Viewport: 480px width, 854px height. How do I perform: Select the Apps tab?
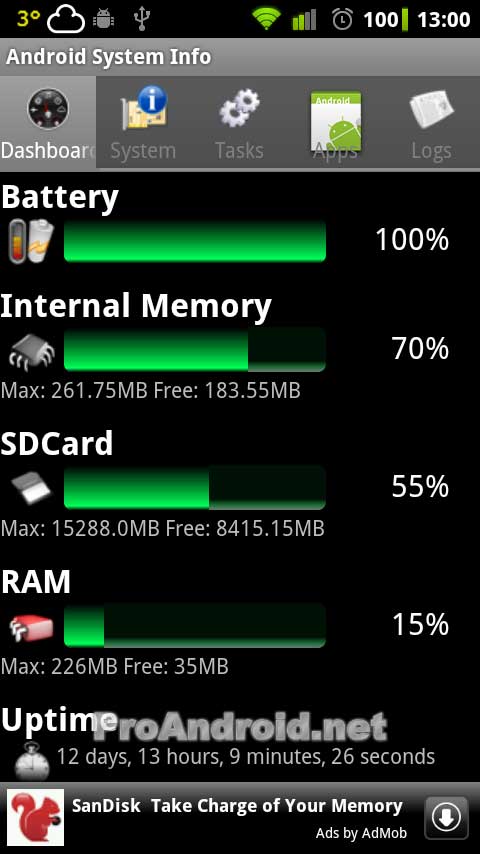[336, 122]
